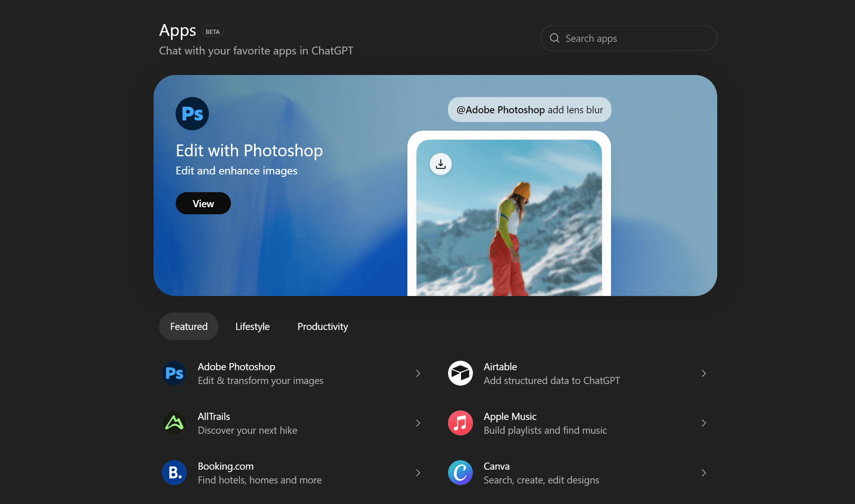Click the AllTrails app icon
This screenshot has width=855, height=504.
[174, 423]
